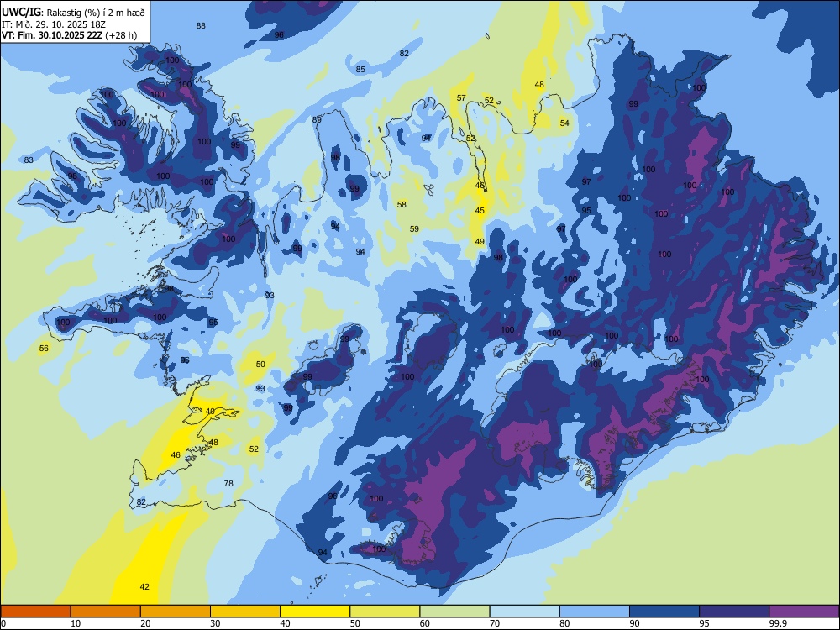Click the humidity value "57"
This screenshot has height=630, width=840.
pyautogui.click(x=461, y=98)
